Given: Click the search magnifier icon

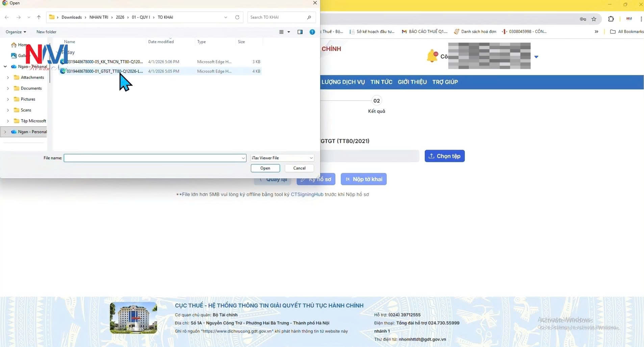Looking at the screenshot, I should 309,17.
